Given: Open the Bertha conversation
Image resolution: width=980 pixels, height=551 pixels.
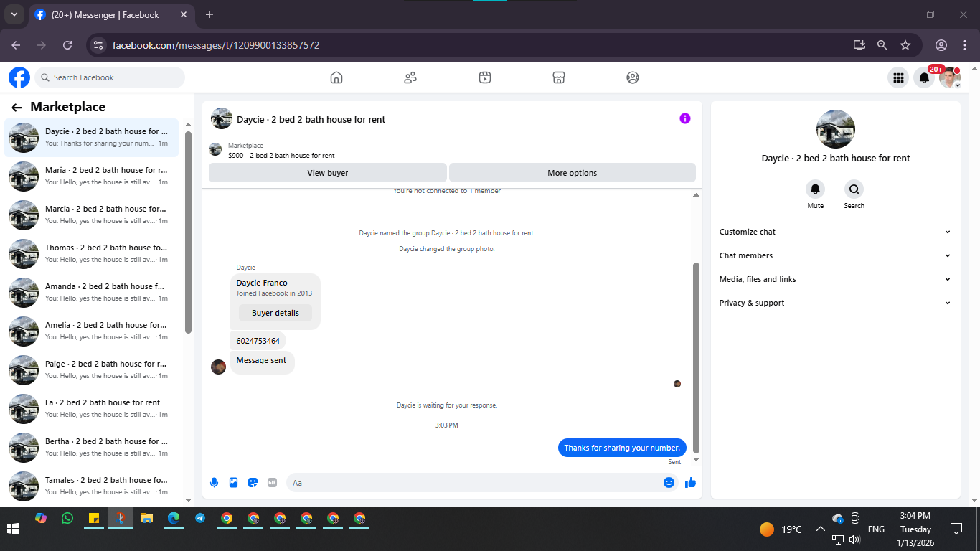Looking at the screenshot, I should [92, 447].
